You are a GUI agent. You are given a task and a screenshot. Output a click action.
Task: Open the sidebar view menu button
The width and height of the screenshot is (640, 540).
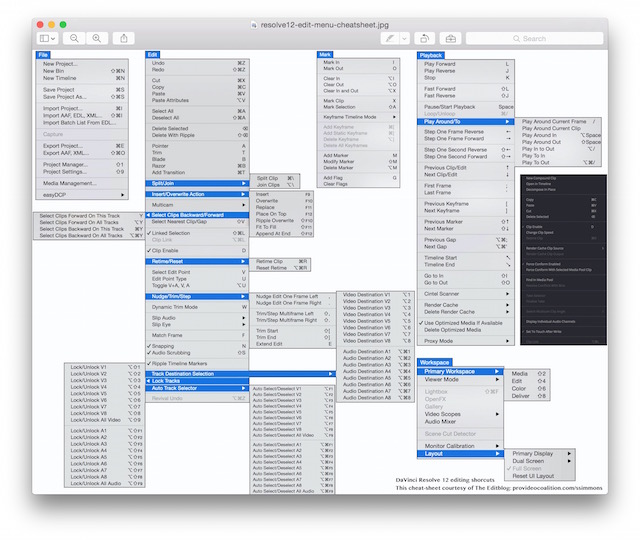point(47,38)
